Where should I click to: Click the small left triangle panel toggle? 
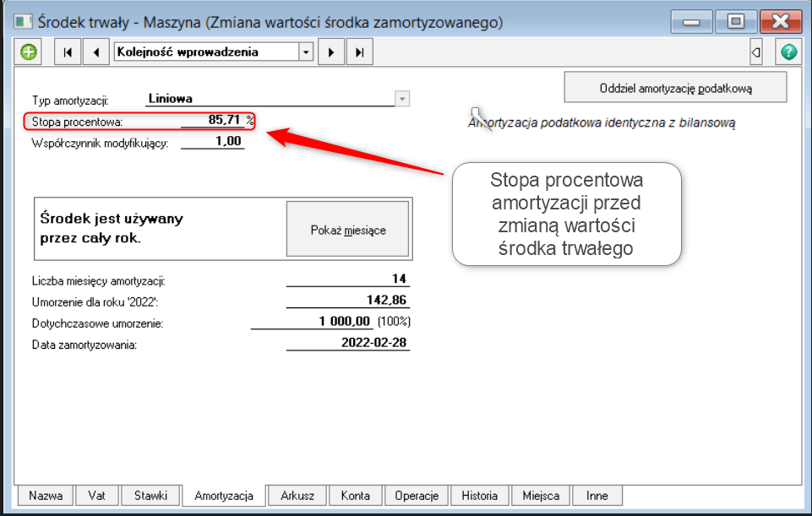pos(756,52)
